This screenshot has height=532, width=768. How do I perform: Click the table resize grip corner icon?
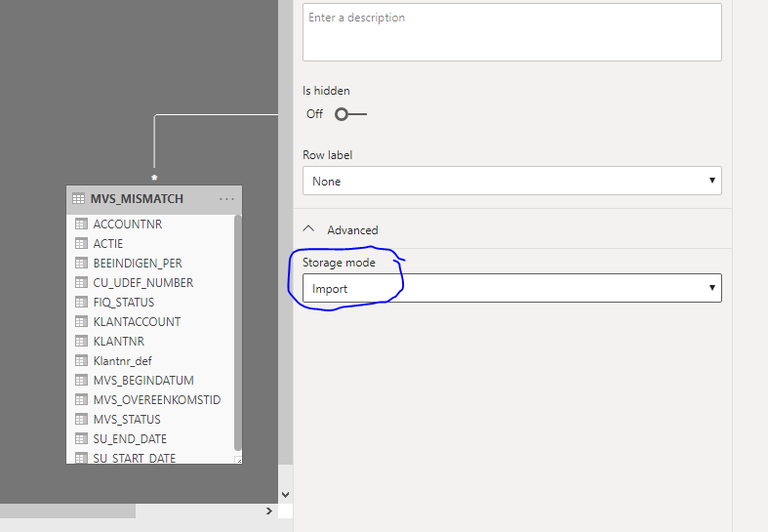pos(238,460)
